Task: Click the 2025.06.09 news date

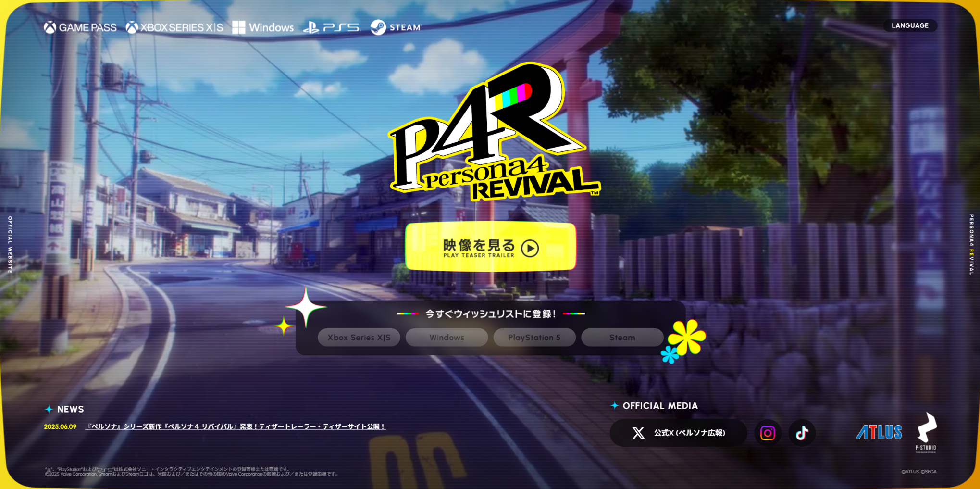Action: [60, 426]
